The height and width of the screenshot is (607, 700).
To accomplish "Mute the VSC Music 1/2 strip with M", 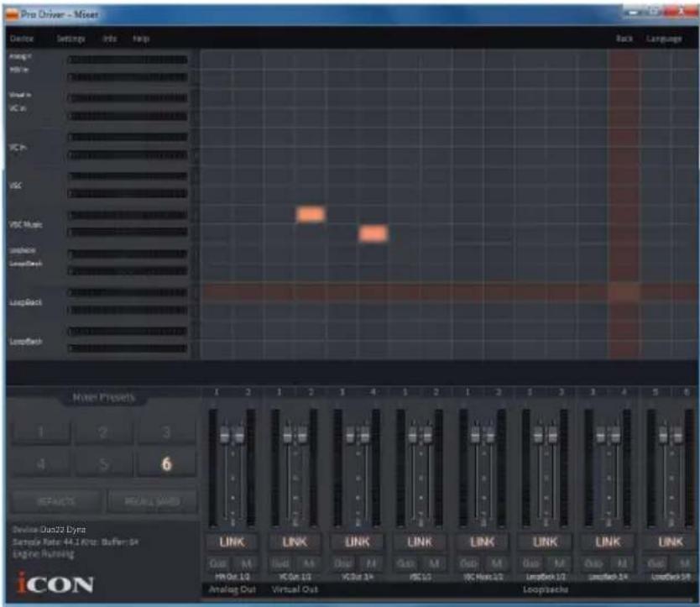I will (496, 563).
